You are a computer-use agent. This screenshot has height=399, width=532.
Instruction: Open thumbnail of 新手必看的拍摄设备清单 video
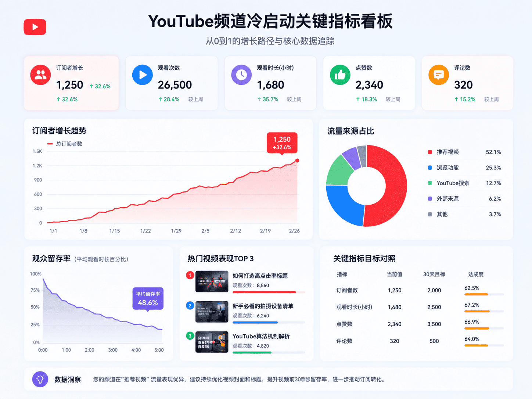[212, 312]
